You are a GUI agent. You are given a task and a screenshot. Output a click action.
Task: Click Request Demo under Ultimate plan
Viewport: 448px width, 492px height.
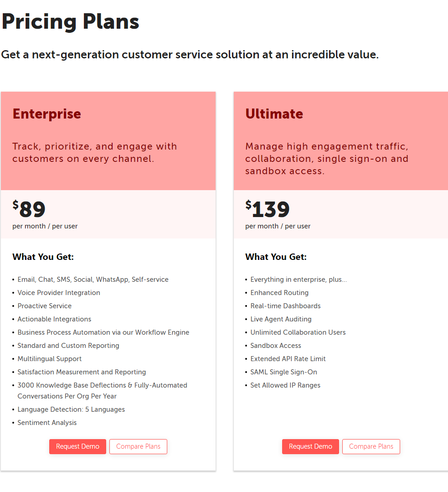[x=310, y=446]
